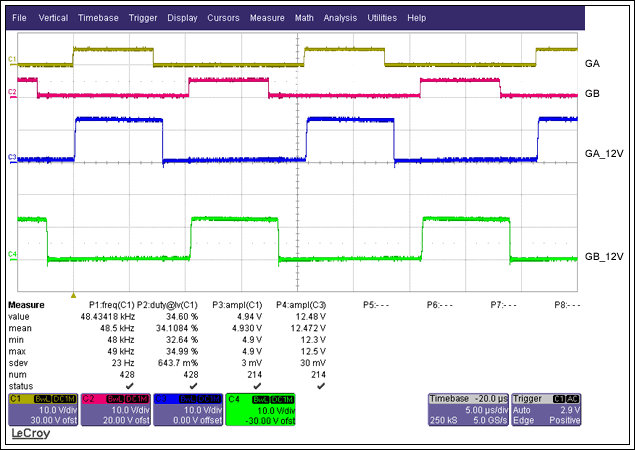
Task: Select the empty P5 measurement slot
Action: click(375, 303)
